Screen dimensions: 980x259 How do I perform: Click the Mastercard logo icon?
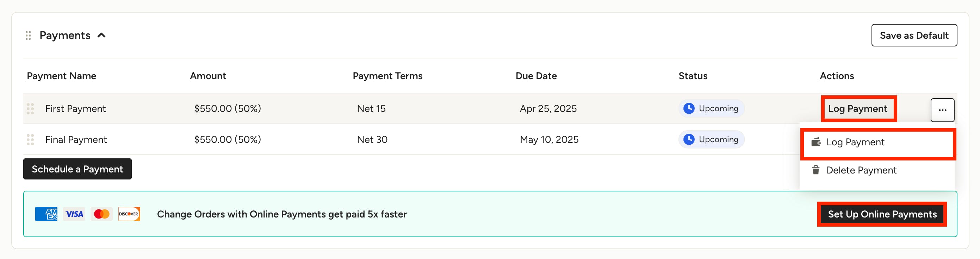point(101,214)
